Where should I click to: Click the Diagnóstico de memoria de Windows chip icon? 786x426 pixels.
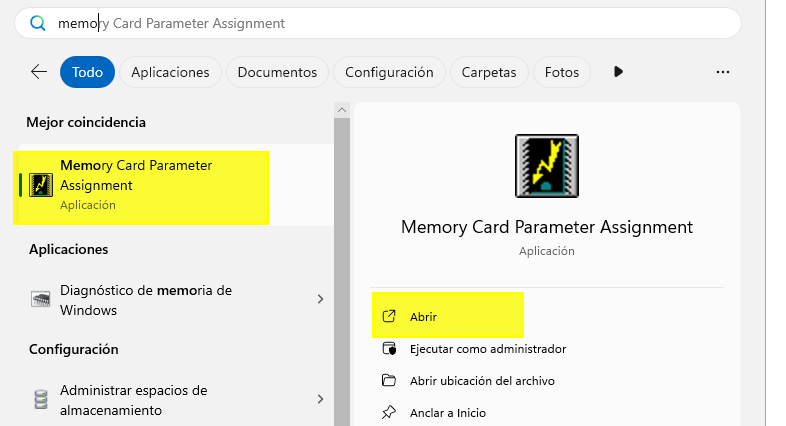click(41, 299)
